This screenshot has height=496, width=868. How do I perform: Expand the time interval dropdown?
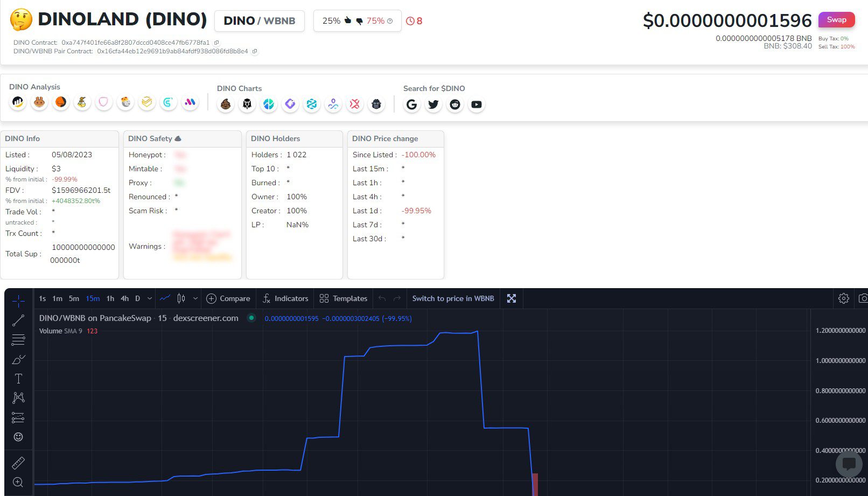(x=150, y=298)
